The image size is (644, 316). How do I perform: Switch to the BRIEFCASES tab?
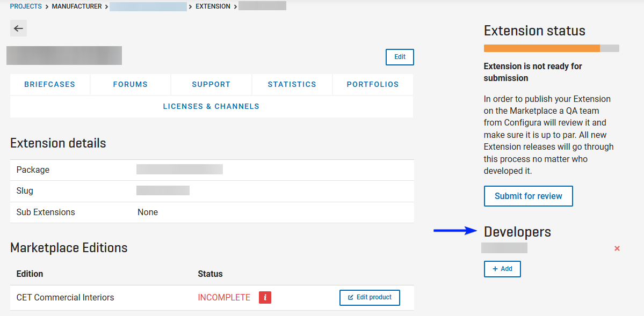point(49,84)
